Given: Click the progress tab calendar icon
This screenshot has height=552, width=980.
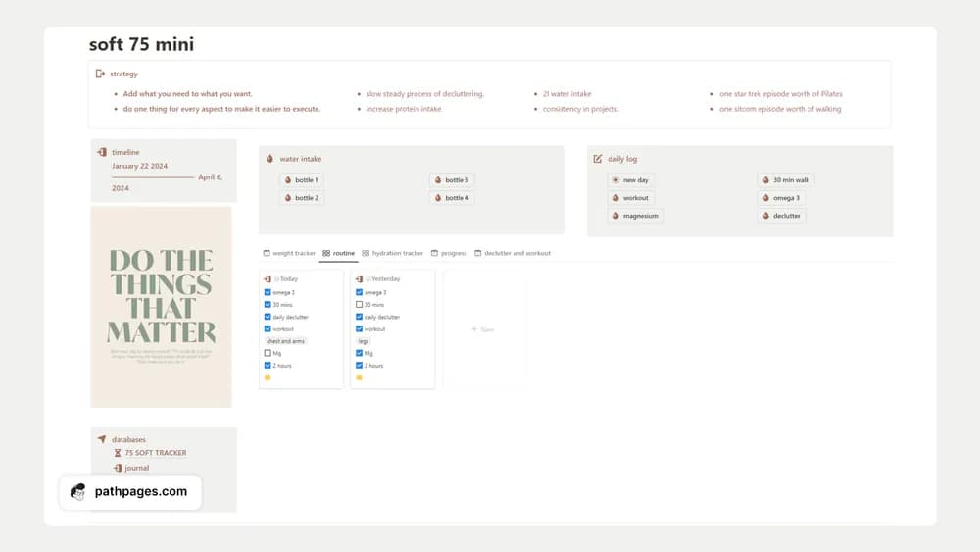Looking at the screenshot, I should point(434,253).
